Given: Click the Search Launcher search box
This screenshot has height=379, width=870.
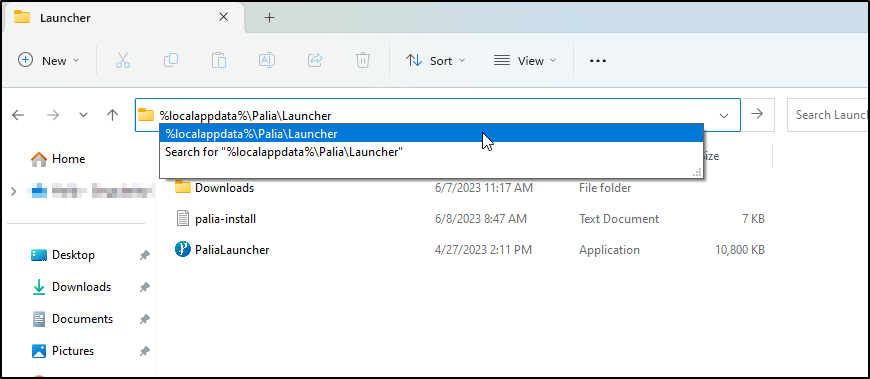Looking at the screenshot, I should 828,115.
